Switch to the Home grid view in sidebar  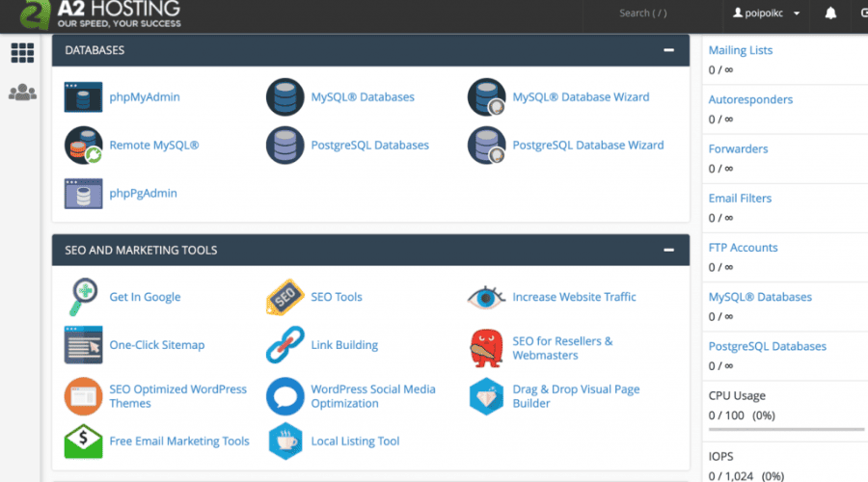click(x=21, y=53)
